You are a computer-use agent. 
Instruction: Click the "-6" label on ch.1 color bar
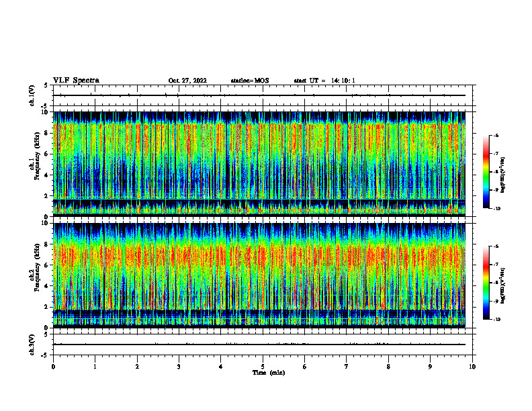[496, 136]
